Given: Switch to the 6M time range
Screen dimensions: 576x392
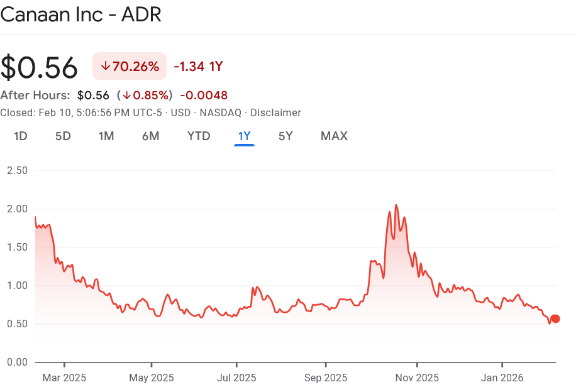Looking at the screenshot, I should (x=150, y=136).
